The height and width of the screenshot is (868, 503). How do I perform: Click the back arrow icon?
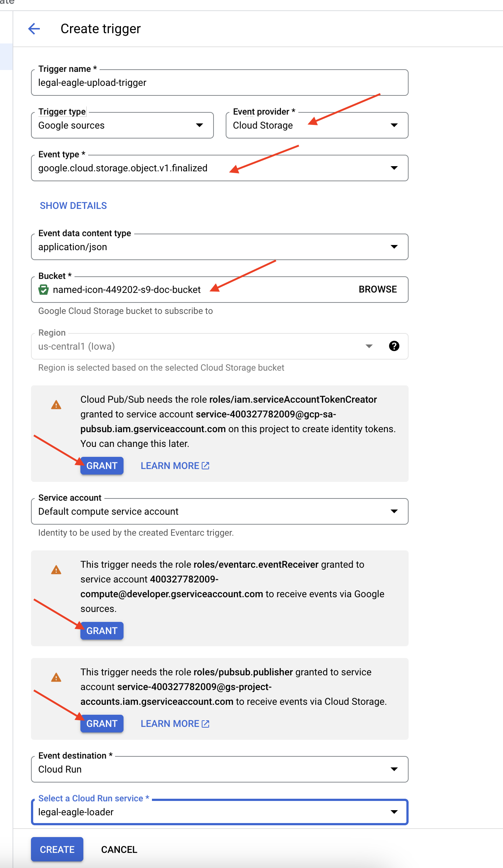click(34, 29)
